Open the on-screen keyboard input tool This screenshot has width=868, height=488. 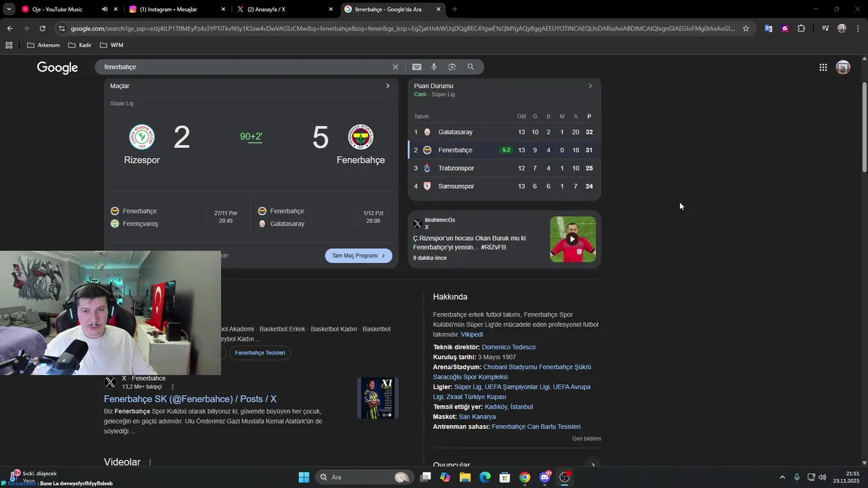[x=416, y=67]
